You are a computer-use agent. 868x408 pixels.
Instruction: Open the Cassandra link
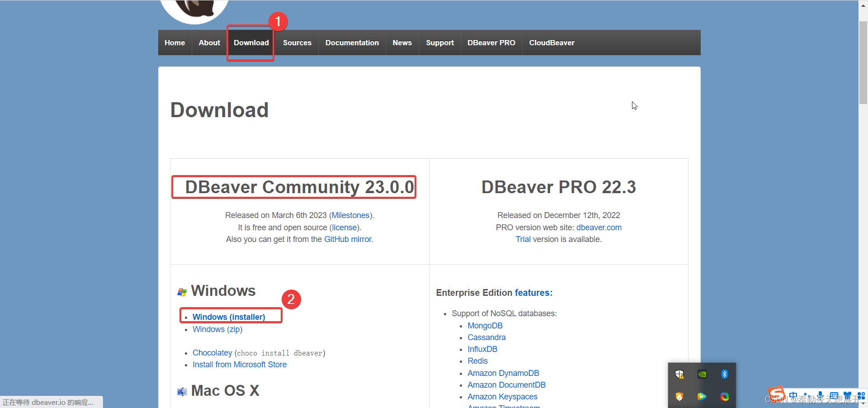pos(486,337)
